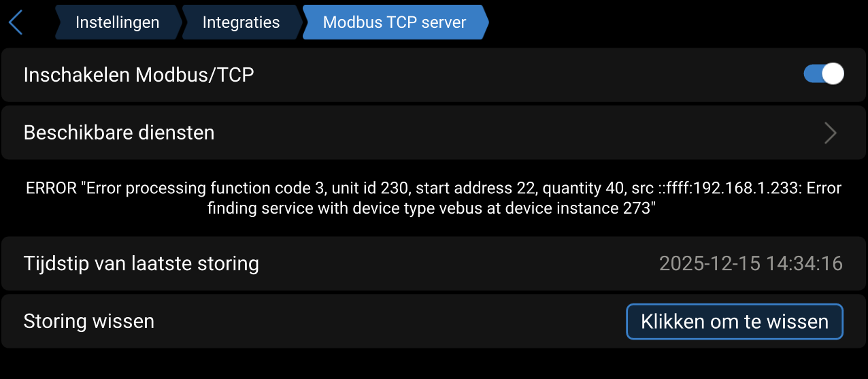
Task: Open the Beschikbare diensten row
Action: pos(119,133)
